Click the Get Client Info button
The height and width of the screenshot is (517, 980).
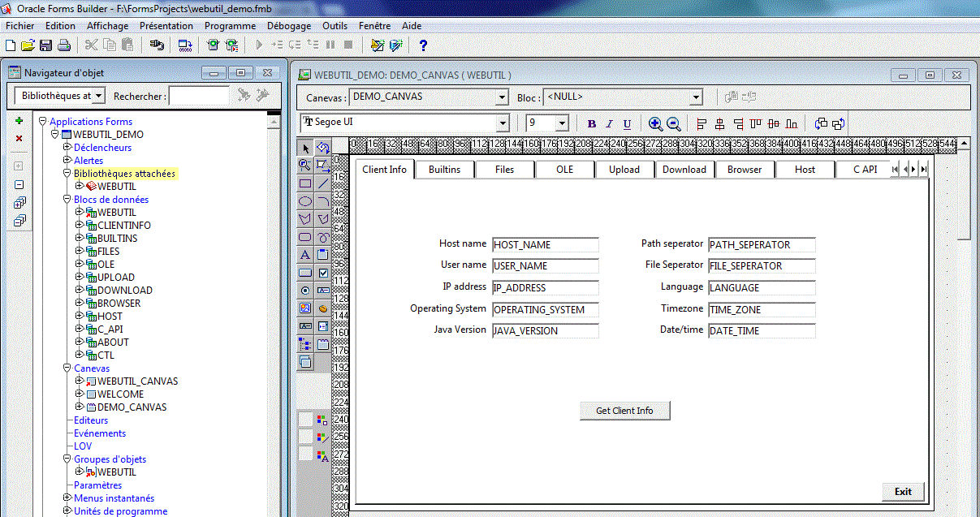point(624,410)
